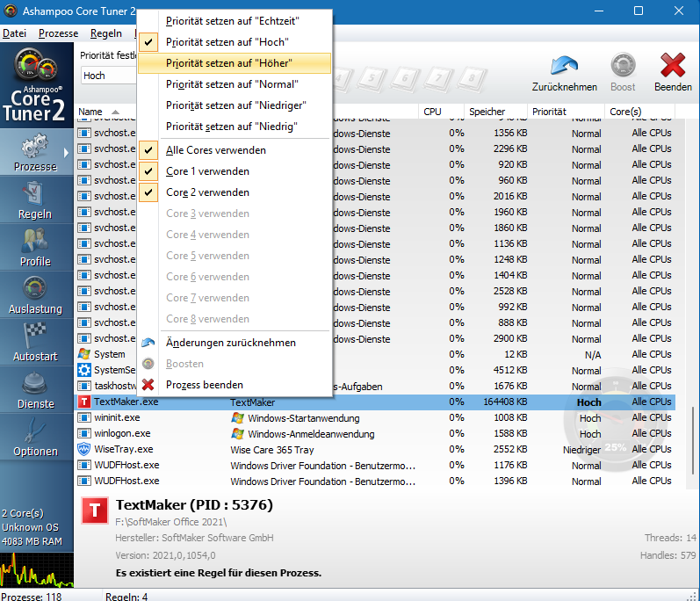This screenshot has width=700, height=601.
Task: Click the N/A priority cell for System
Action: pos(593,355)
